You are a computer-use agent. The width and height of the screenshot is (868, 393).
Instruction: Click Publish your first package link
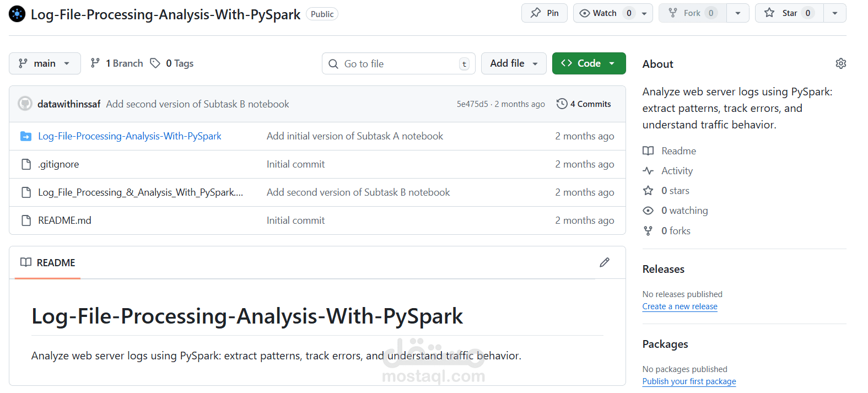(x=689, y=381)
